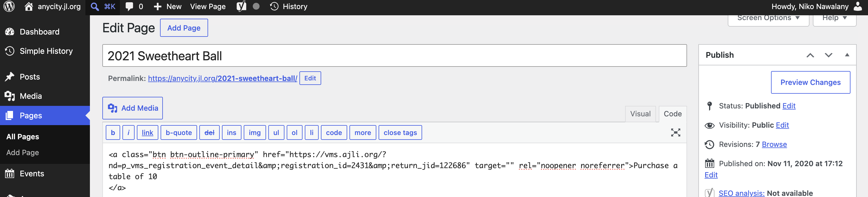Click the close tags toolbar button

coord(400,132)
